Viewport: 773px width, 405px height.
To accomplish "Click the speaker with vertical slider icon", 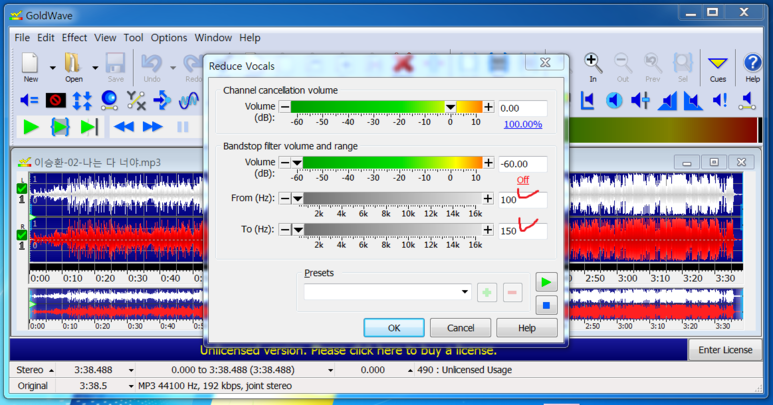I will (640, 101).
